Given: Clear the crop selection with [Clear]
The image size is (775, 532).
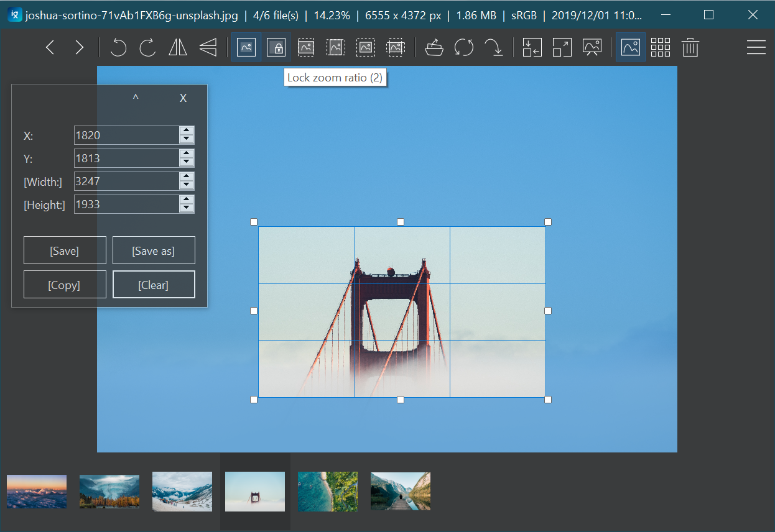Looking at the screenshot, I should 154,284.
